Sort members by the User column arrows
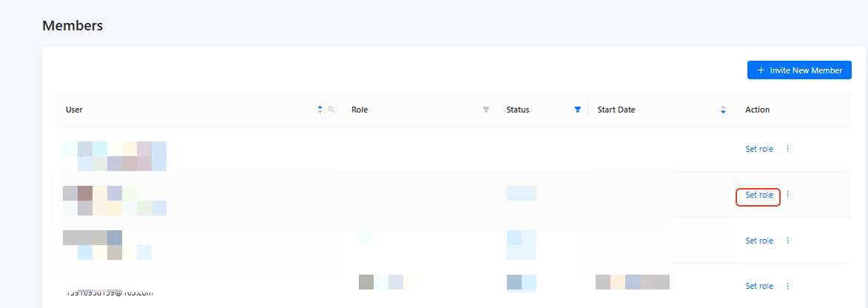Screen dimensions: 868x308 [320, 110]
